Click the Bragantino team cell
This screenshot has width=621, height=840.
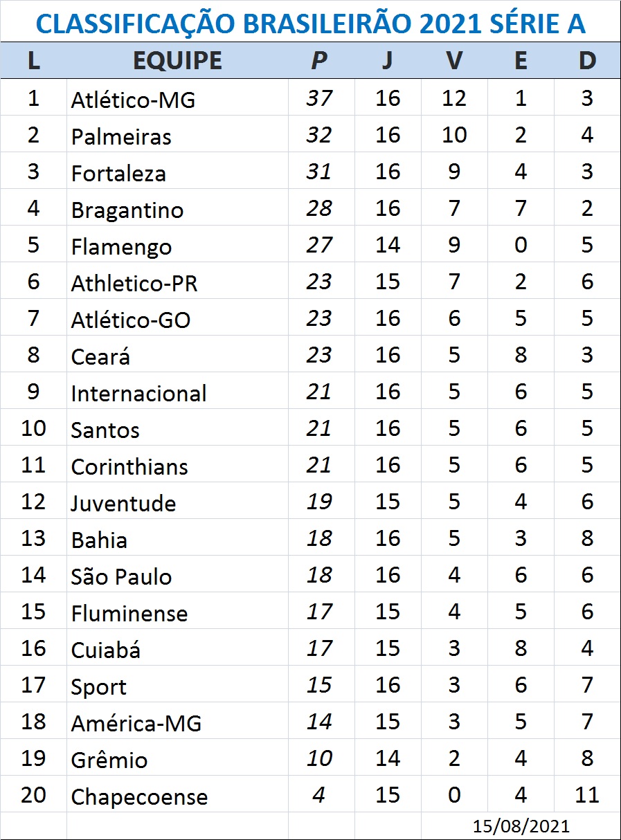(x=127, y=210)
